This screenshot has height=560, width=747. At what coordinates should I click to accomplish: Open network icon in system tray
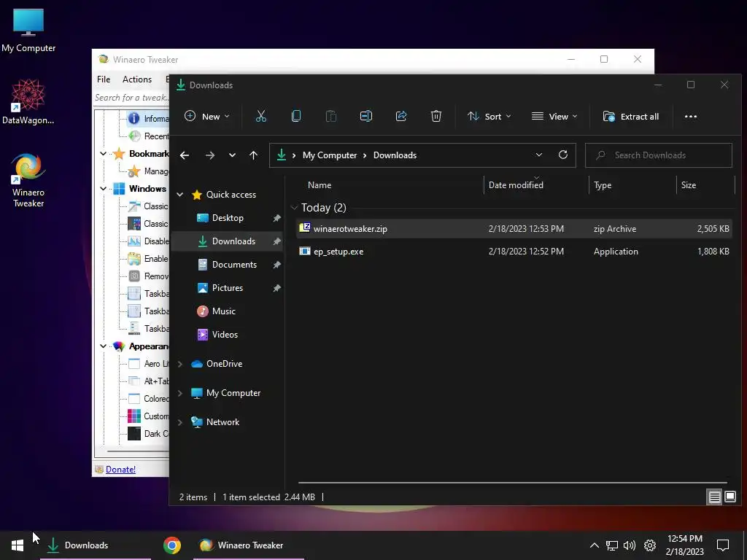pos(612,545)
